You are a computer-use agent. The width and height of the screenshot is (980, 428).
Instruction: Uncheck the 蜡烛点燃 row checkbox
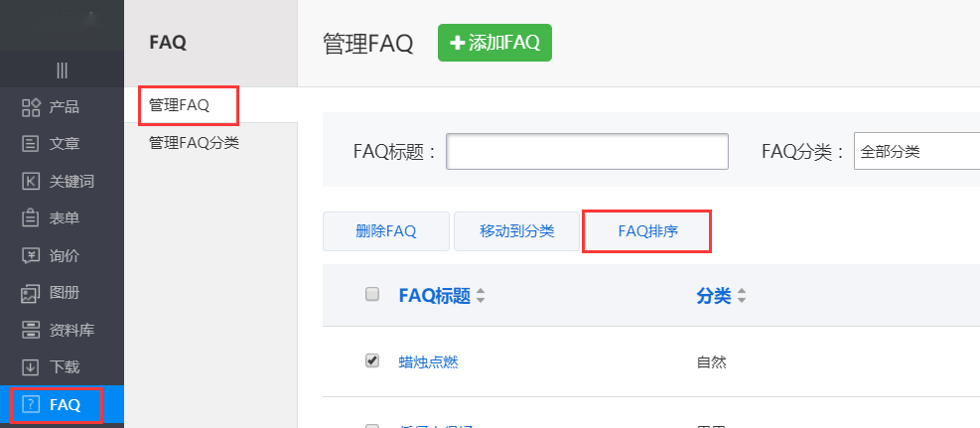tap(372, 360)
